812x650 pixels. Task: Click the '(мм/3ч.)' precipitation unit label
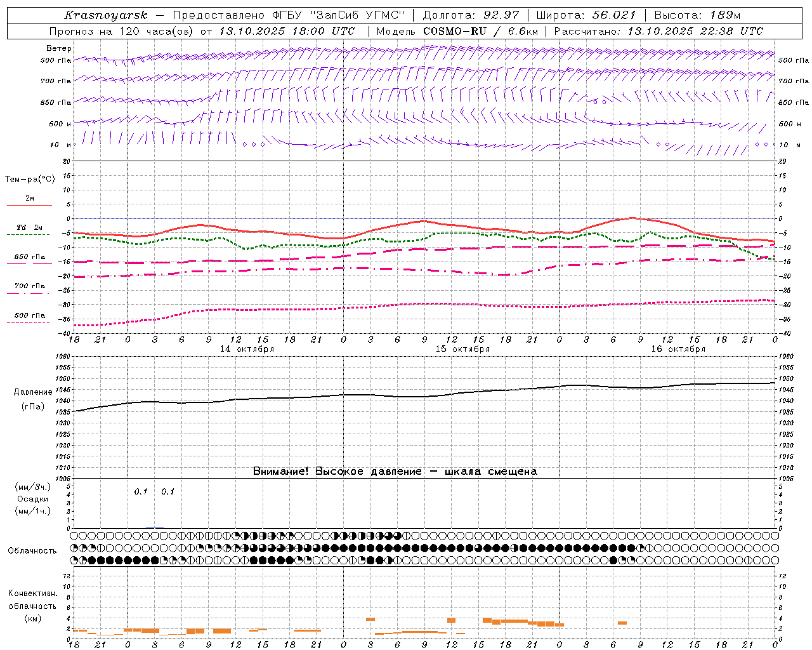coord(33,487)
